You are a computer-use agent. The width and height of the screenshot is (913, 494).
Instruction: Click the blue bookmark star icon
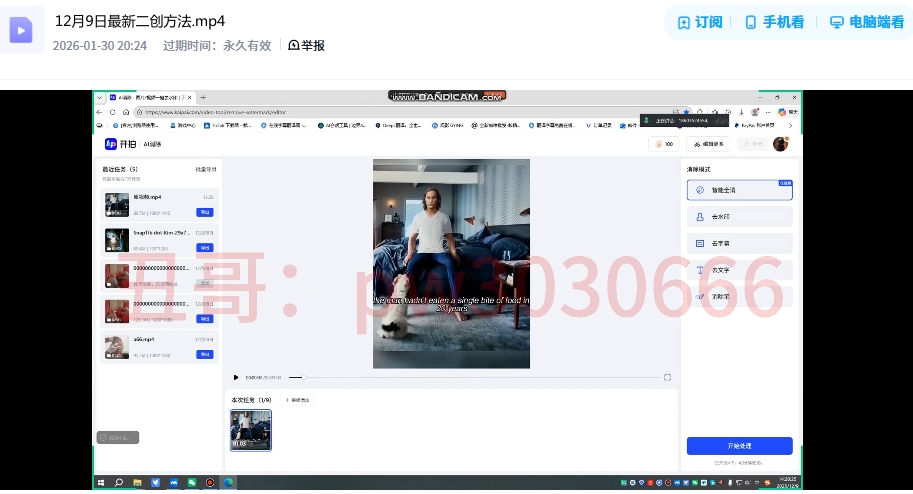pos(687,112)
